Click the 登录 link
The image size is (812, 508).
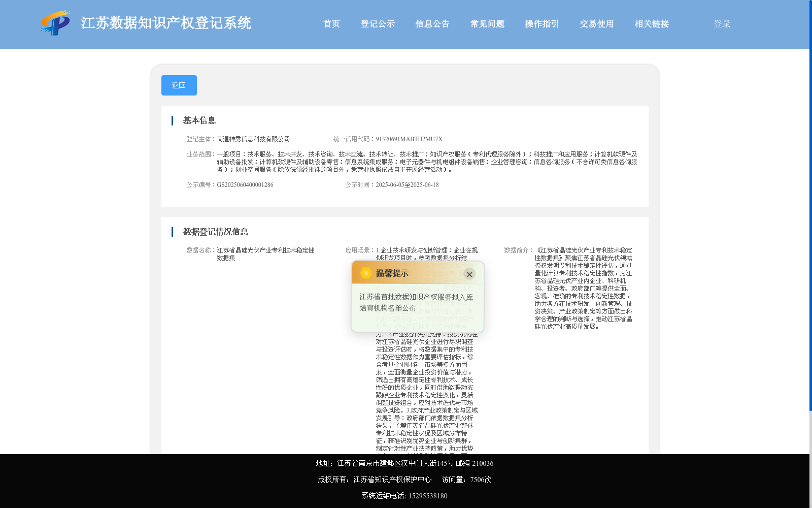pyautogui.click(x=722, y=24)
